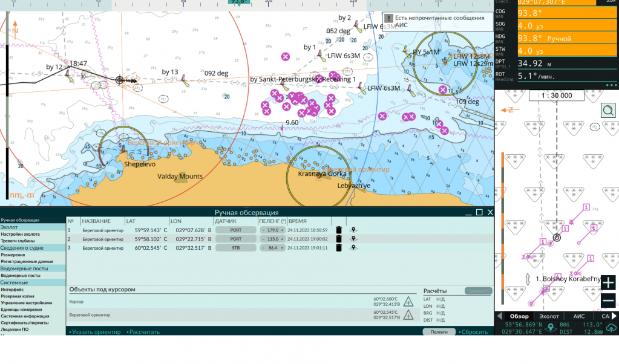Image resolution: width=619 pixels, height=364 pixels.
Task: Decrease the 179.0 bearing with minus
Action: [x=264, y=230]
